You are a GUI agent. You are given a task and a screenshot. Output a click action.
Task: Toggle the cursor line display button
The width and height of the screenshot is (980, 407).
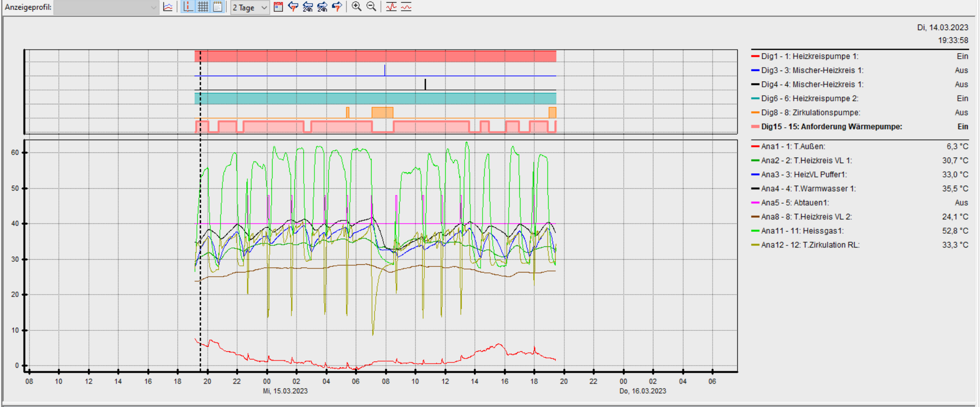tap(188, 7)
